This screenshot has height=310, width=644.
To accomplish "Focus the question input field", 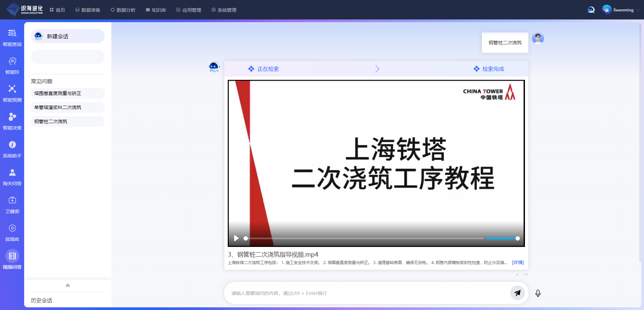I will 369,293.
